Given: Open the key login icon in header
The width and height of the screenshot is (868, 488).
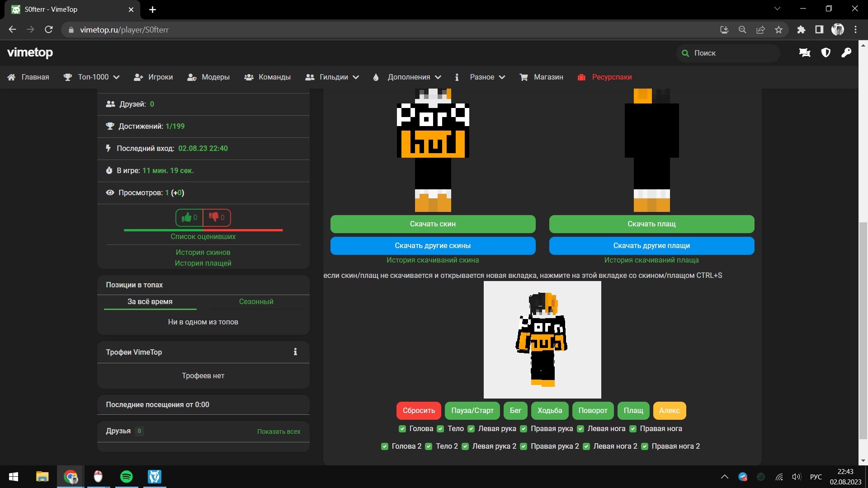Looking at the screenshot, I should 846,53.
